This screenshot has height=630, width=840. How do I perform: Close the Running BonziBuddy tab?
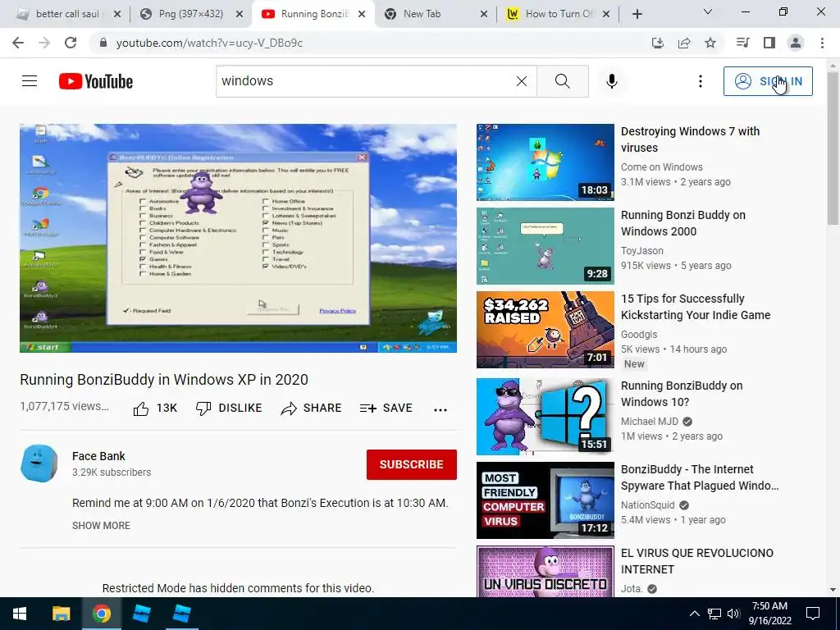tap(362, 15)
